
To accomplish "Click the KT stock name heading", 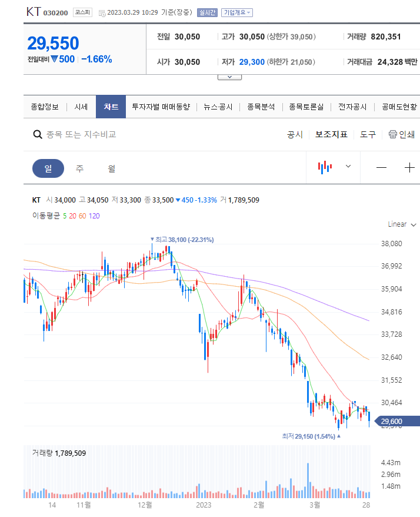I will [34, 12].
